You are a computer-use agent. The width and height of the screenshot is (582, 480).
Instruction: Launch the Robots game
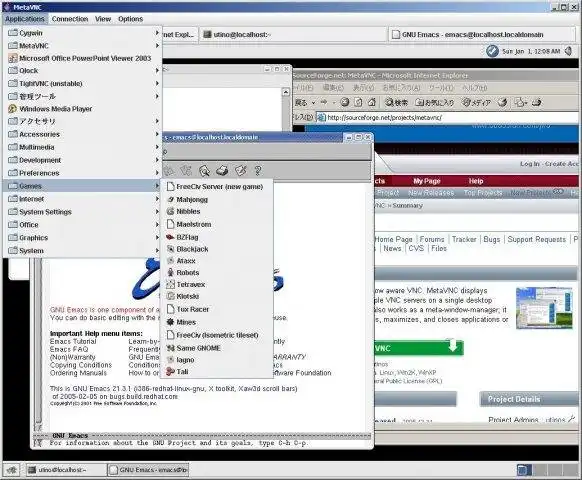(x=217, y=273)
